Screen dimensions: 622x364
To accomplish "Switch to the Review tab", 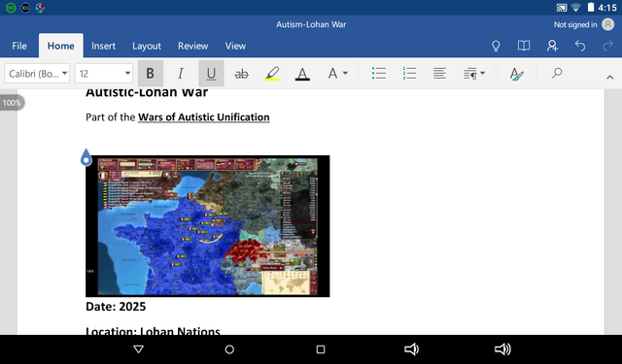I will coord(192,46).
